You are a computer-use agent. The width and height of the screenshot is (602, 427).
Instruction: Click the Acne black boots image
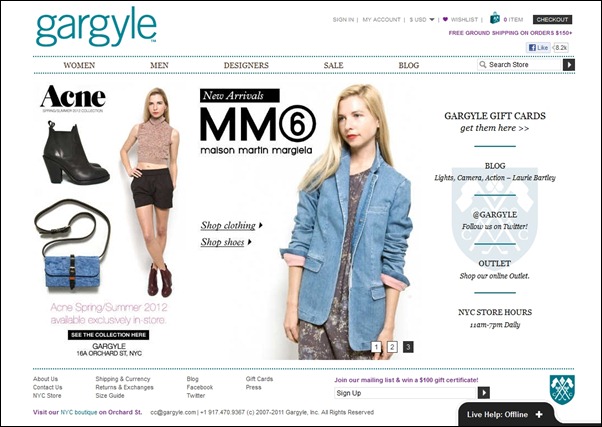tap(75, 152)
